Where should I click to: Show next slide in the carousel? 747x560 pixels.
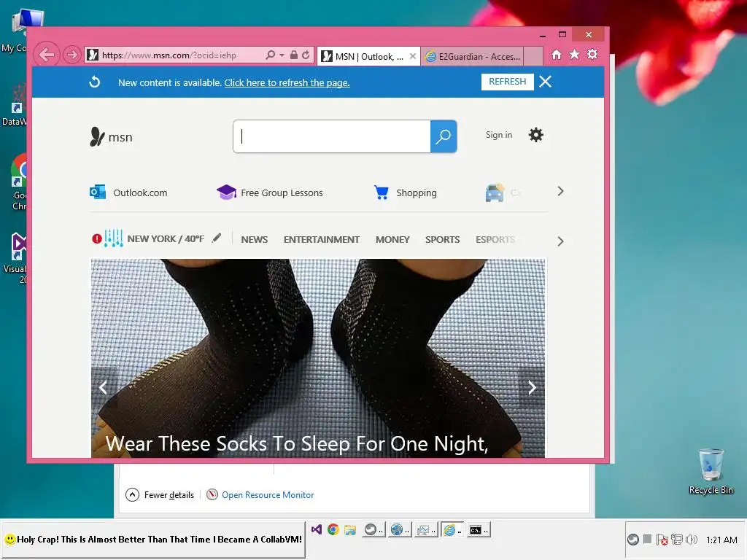click(532, 388)
